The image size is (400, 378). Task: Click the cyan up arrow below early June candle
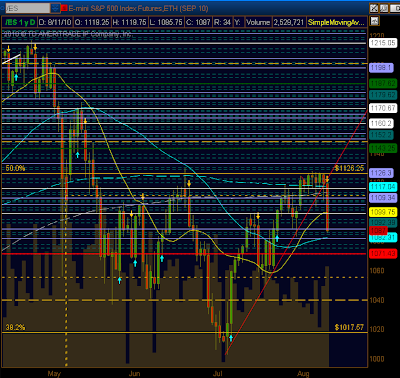[135, 263]
